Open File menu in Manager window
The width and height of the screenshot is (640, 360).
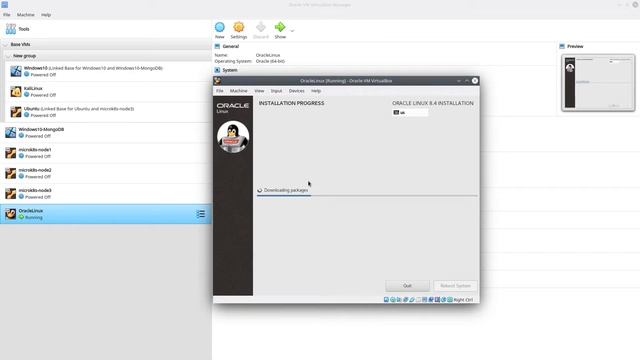coord(7,15)
